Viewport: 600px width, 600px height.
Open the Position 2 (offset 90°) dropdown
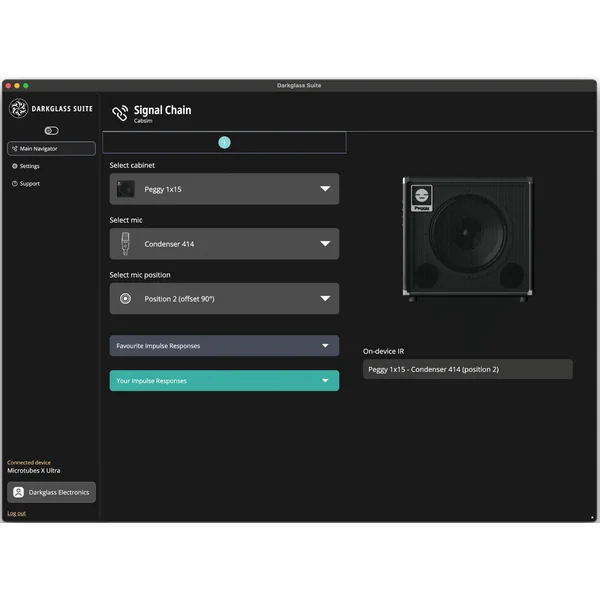click(224, 298)
